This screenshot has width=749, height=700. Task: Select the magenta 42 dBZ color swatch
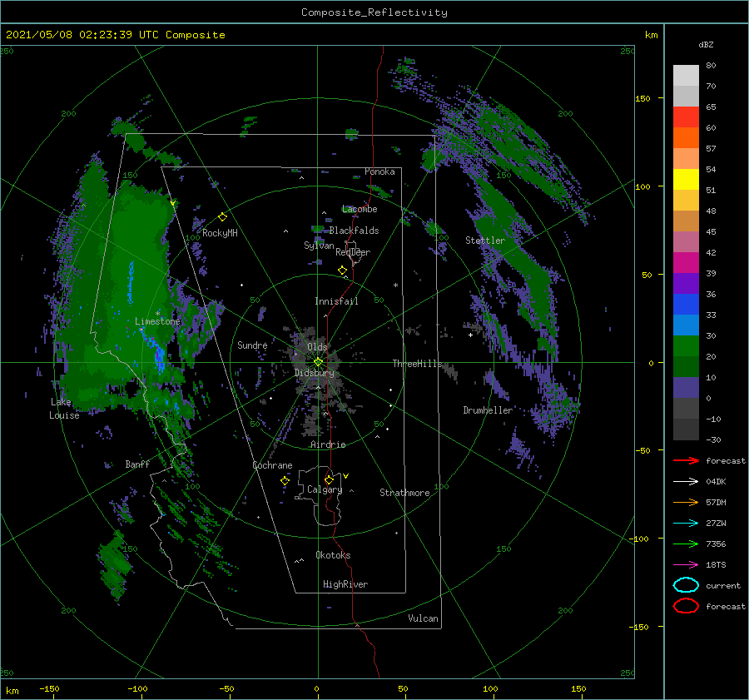coord(686,262)
